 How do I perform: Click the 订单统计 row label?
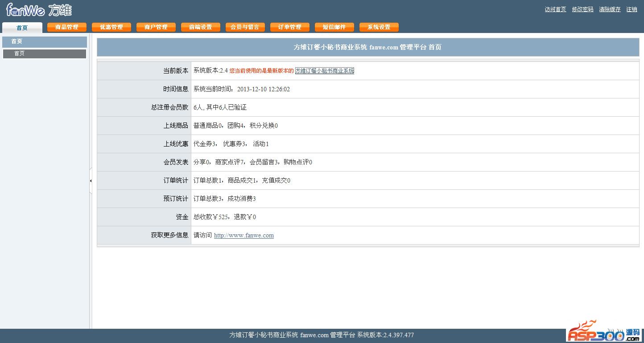pyautogui.click(x=176, y=180)
